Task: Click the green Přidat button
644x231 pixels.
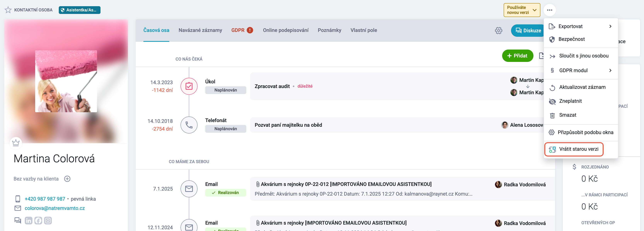Action: click(518, 56)
